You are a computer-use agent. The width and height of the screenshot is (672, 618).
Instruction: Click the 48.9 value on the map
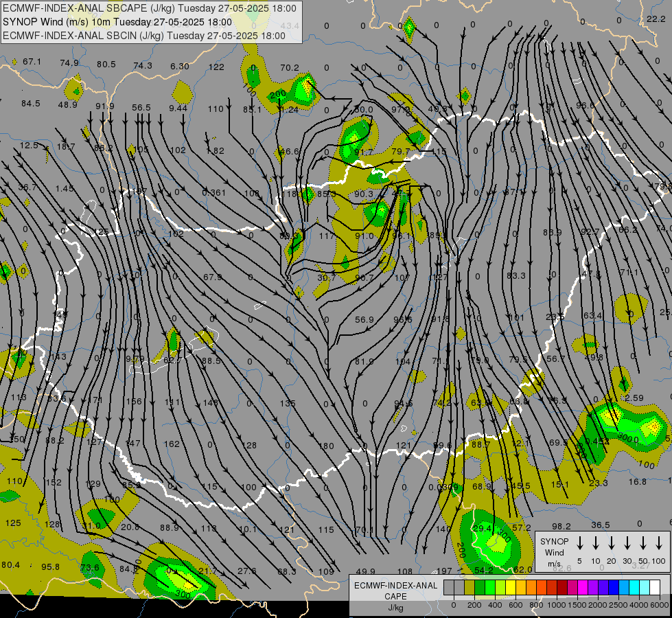(68, 104)
